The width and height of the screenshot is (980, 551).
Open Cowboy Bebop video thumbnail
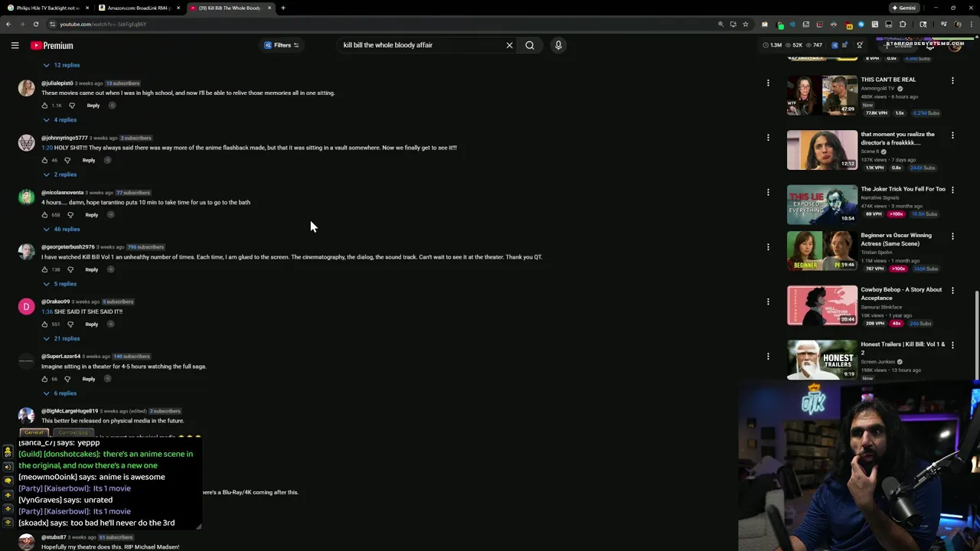point(822,305)
